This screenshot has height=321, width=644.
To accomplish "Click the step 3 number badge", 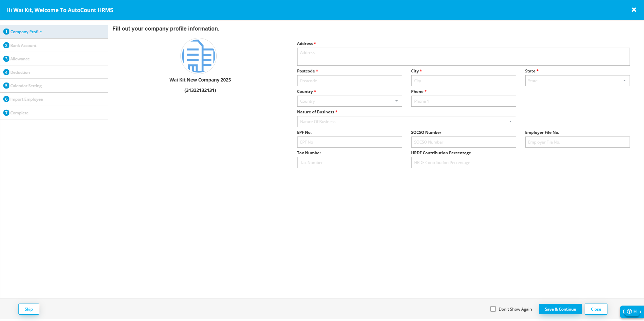I will point(6,59).
